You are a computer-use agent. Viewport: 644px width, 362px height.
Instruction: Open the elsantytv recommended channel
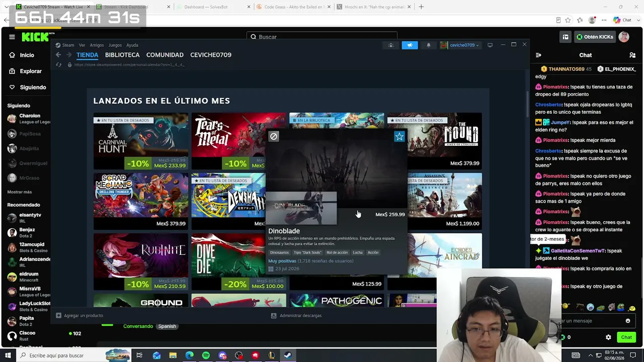pyautogui.click(x=29, y=218)
